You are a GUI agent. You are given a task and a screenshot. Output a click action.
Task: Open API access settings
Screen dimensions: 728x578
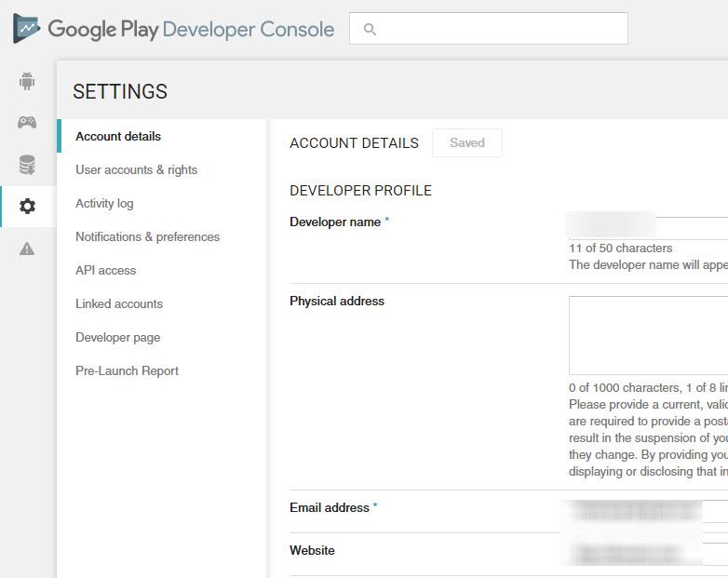coord(106,270)
